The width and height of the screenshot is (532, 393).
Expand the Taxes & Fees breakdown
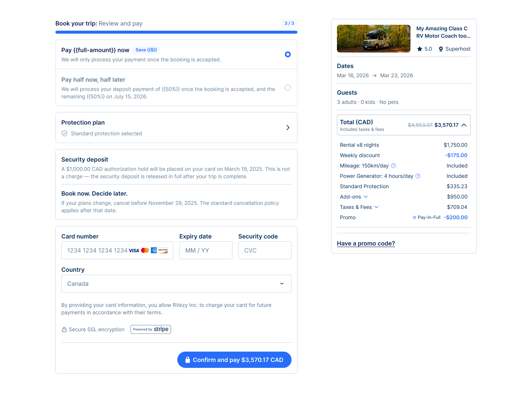coord(376,207)
